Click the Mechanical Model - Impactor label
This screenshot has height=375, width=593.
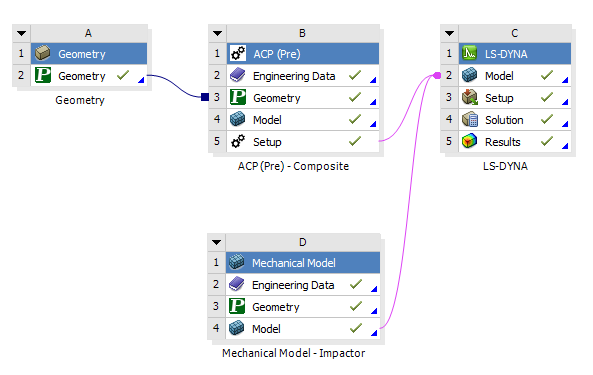point(293,353)
